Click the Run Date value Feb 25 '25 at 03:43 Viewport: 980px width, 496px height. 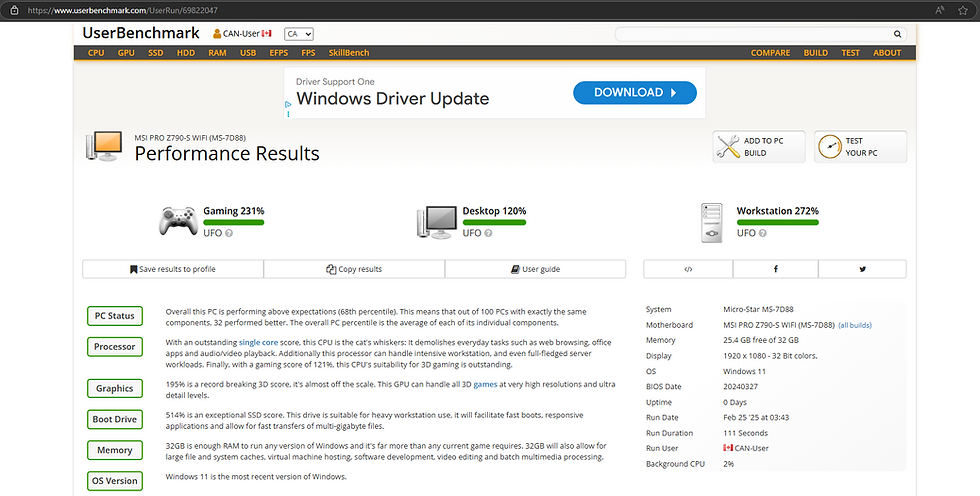click(x=756, y=418)
